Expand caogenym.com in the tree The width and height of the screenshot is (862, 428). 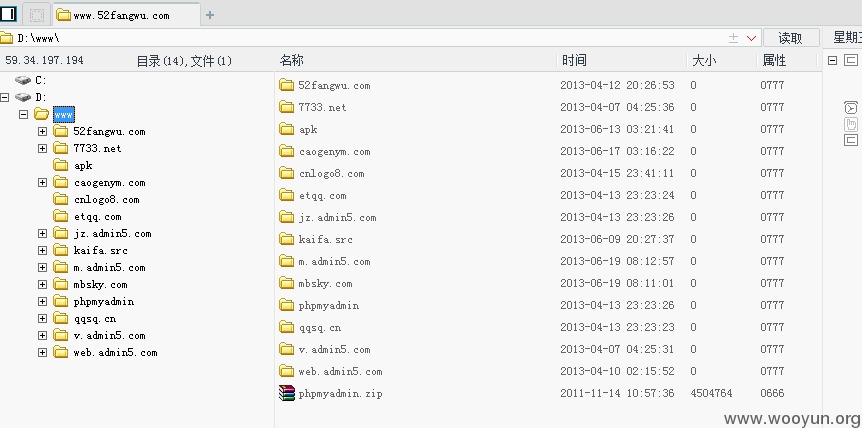42,182
